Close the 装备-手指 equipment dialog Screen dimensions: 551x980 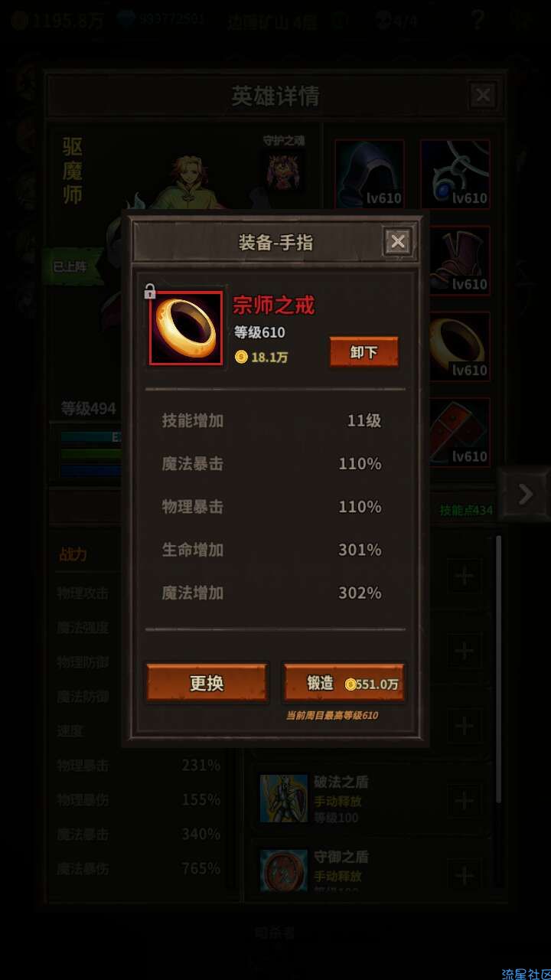point(397,243)
